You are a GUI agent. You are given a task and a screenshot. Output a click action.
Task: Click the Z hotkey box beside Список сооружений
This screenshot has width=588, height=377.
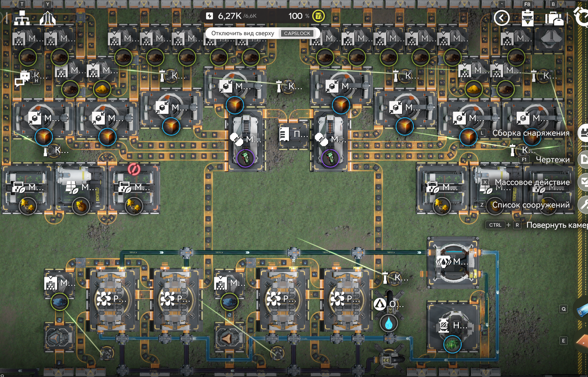tap(482, 205)
